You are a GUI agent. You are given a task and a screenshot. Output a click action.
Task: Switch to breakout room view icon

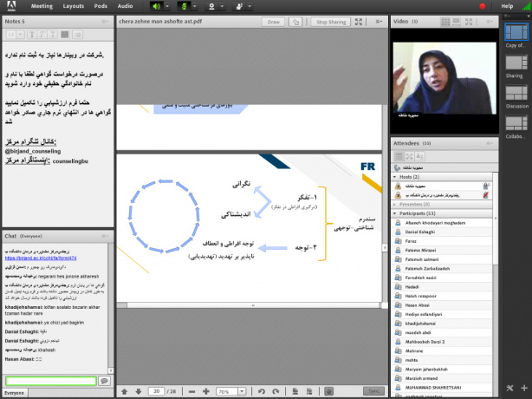click(x=409, y=156)
